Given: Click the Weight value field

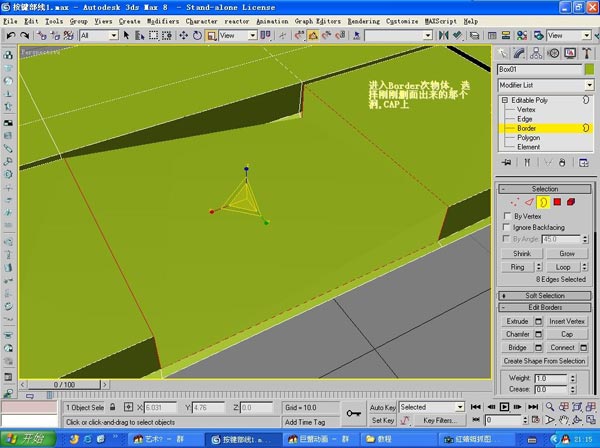Looking at the screenshot, I should tap(551, 378).
